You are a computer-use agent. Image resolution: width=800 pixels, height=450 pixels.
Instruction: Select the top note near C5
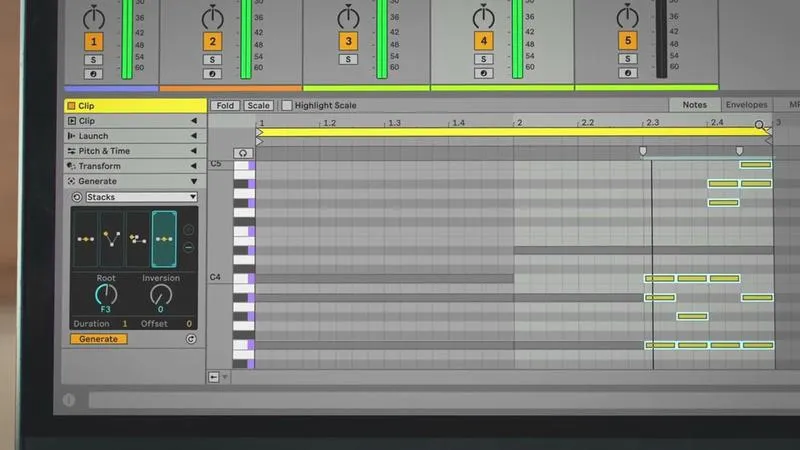756,165
